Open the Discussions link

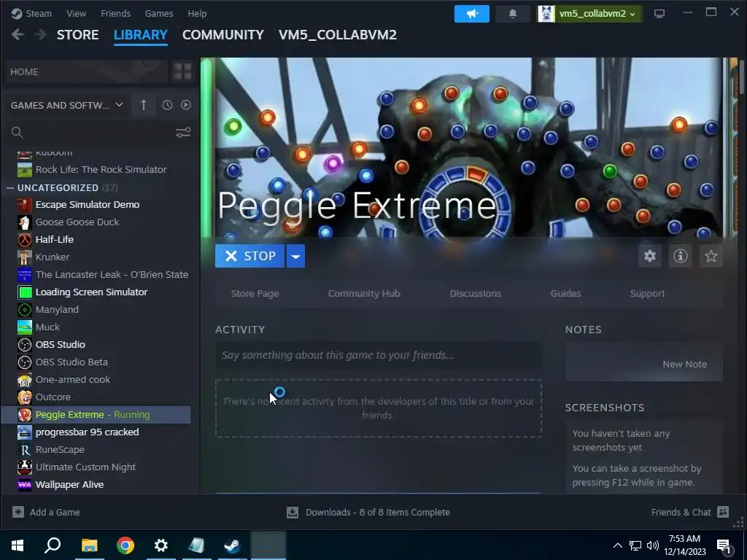coord(476,294)
